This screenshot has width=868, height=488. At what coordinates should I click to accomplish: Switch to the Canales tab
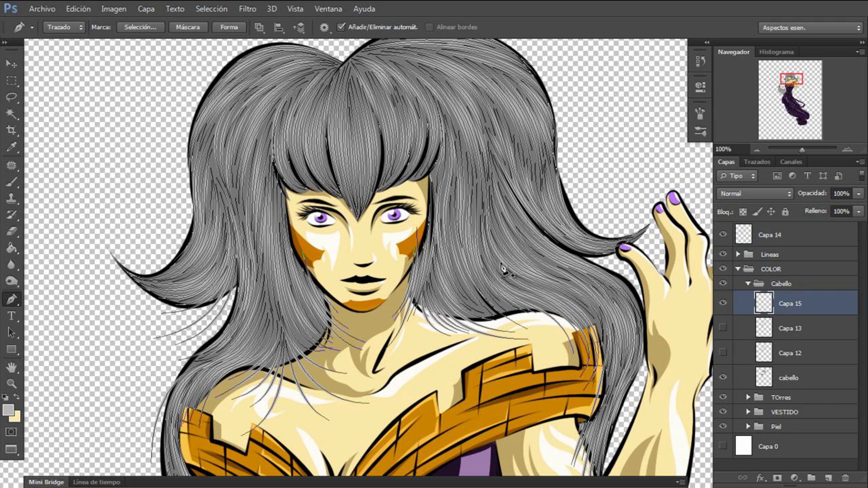tap(791, 162)
